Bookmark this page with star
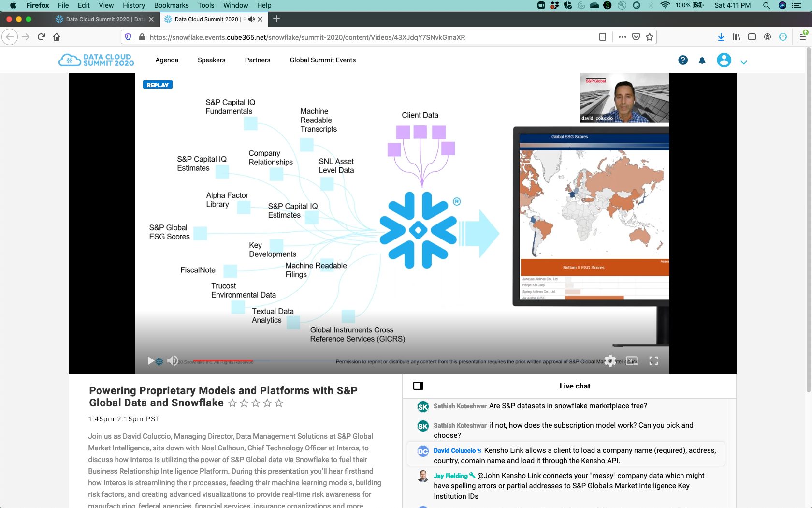Image resolution: width=812 pixels, height=508 pixels. [650, 37]
